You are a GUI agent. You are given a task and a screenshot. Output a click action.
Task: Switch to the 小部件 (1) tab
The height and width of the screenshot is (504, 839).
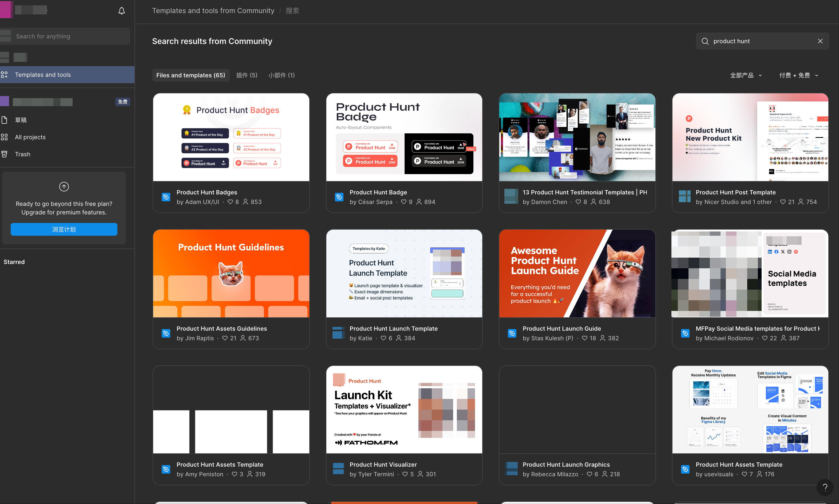[x=281, y=75]
